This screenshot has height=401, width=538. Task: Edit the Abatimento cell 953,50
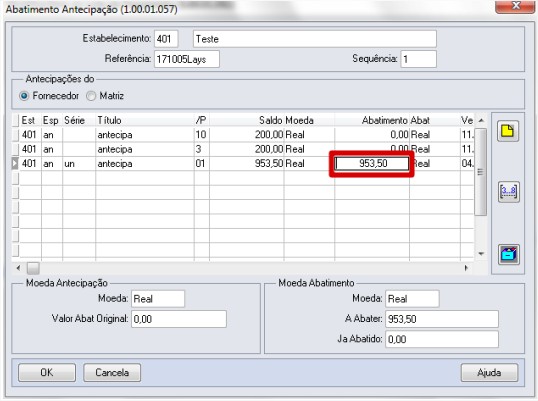[372, 163]
